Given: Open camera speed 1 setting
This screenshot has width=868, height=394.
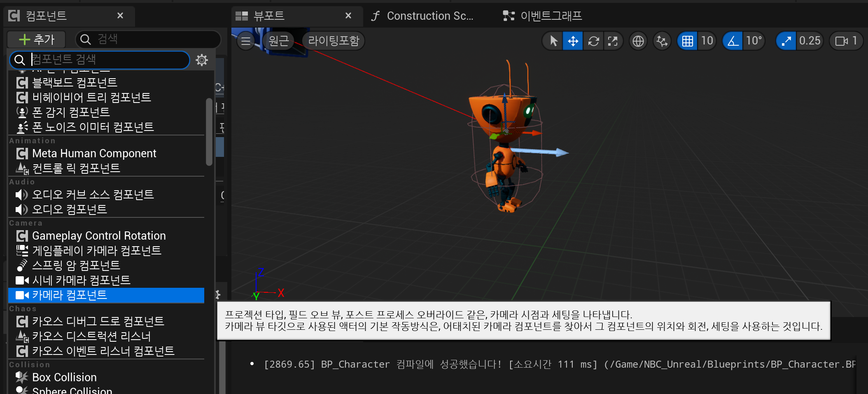Looking at the screenshot, I should click(846, 41).
